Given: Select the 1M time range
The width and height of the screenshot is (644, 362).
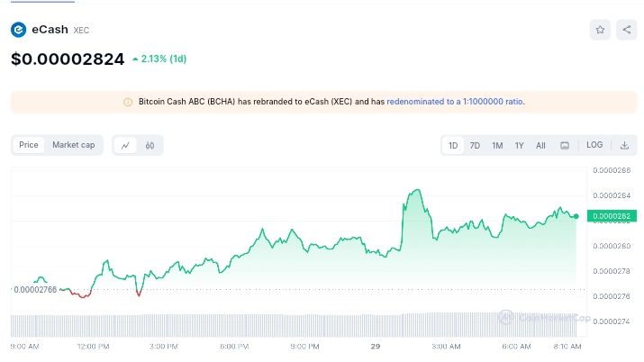Looking at the screenshot, I should click(x=497, y=145).
